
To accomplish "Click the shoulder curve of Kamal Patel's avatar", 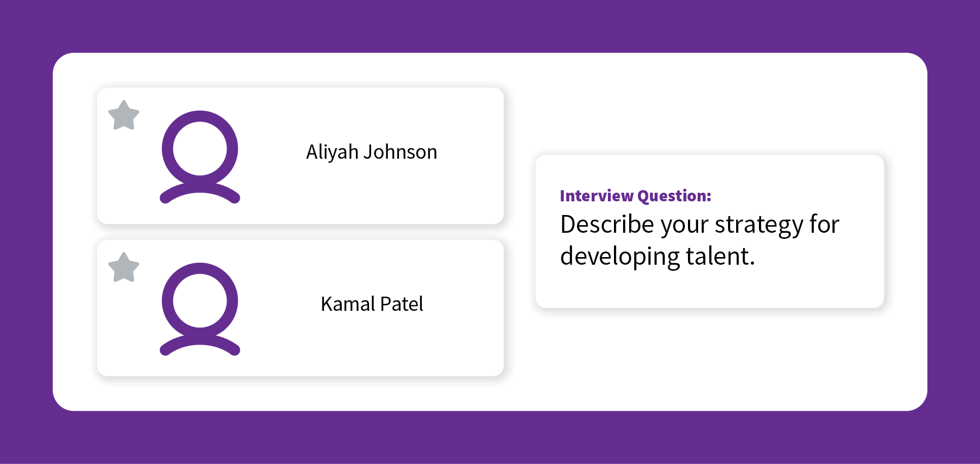I will pyautogui.click(x=200, y=345).
